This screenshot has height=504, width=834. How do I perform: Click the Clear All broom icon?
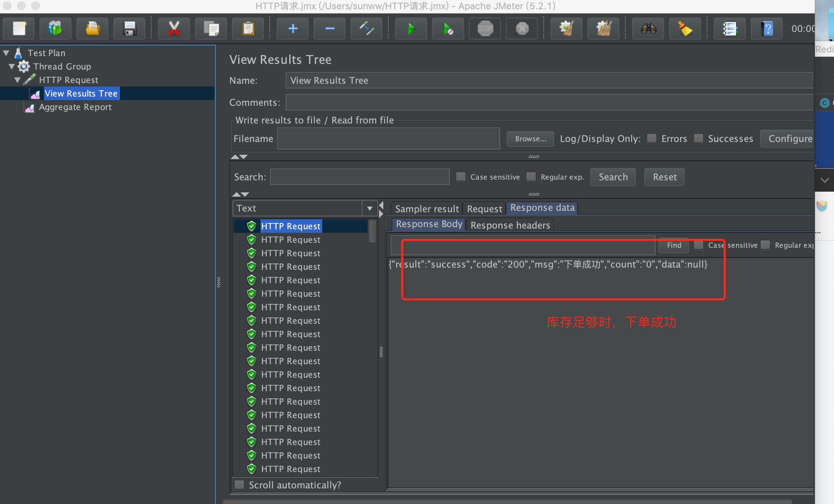coord(603,28)
